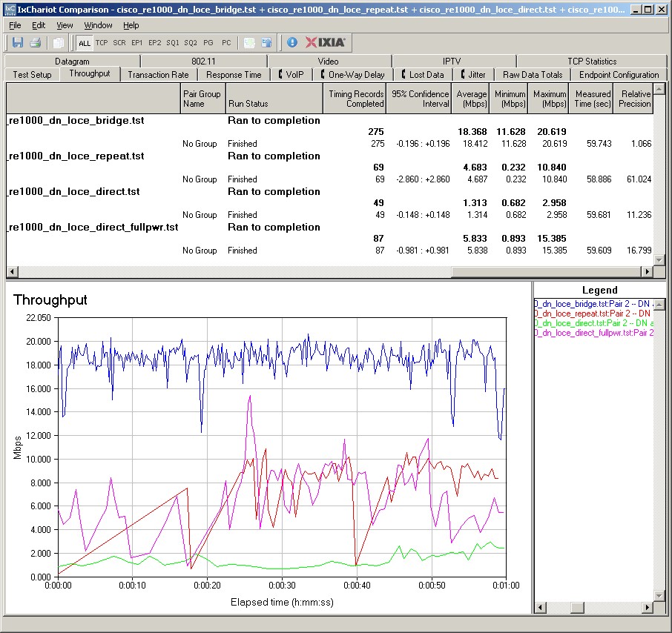Toggle the EP1 filter button
Screen dimensions: 672x633
click(x=136, y=42)
